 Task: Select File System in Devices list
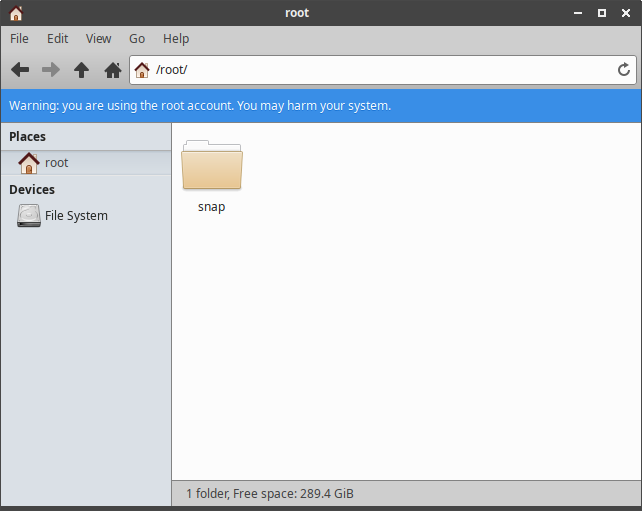tap(86, 215)
